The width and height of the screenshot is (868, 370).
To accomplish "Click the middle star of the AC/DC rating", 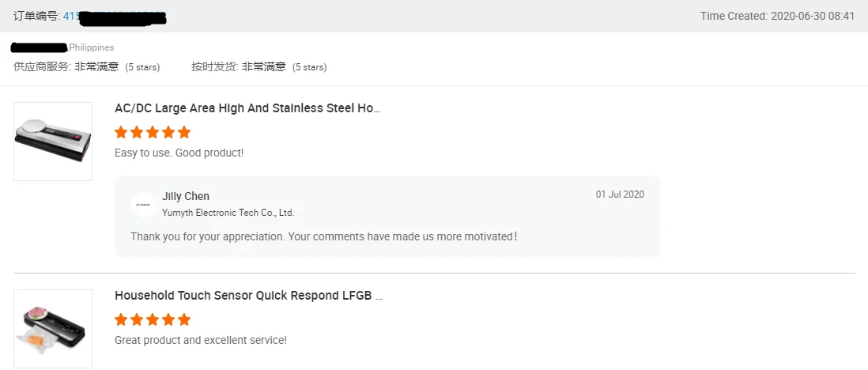I will pyautogui.click(x=153, y=132).
